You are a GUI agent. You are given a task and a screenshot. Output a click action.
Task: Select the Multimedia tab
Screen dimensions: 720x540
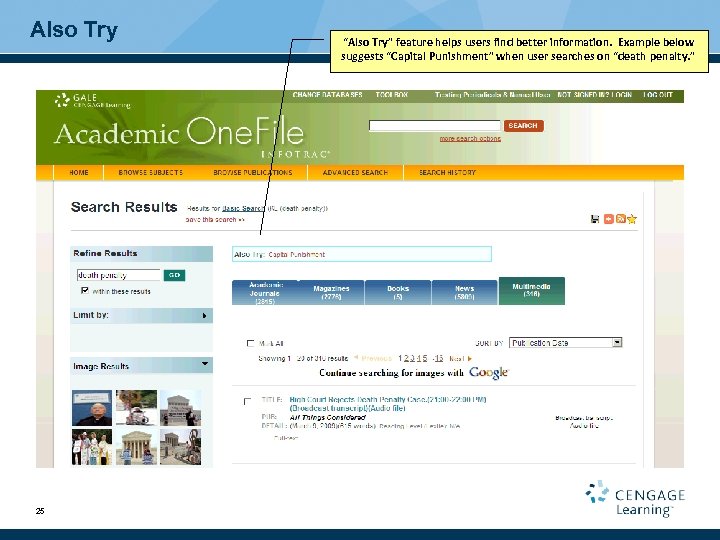(x=531, y=291)
